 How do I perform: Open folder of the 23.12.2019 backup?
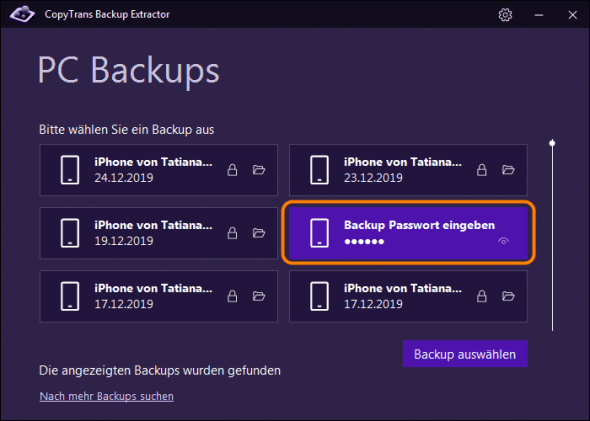point(508,170)
